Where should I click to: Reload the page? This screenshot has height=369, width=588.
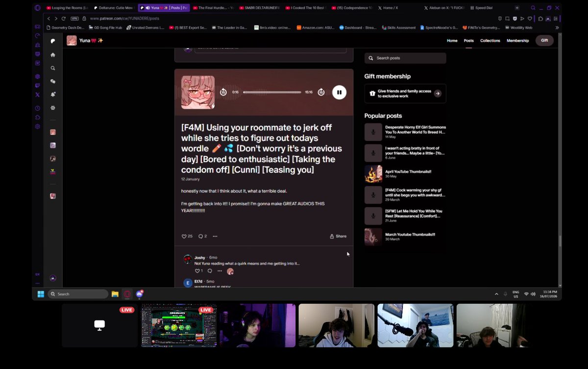[x=64, y=18]
